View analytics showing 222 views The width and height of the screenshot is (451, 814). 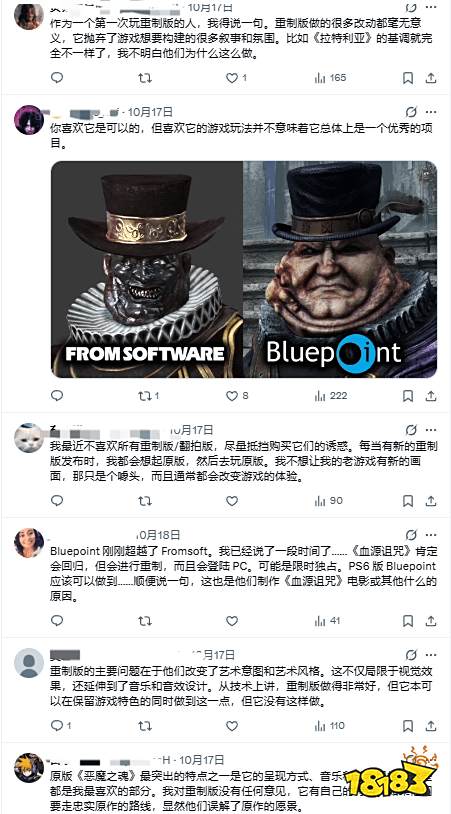click(331, 396)
